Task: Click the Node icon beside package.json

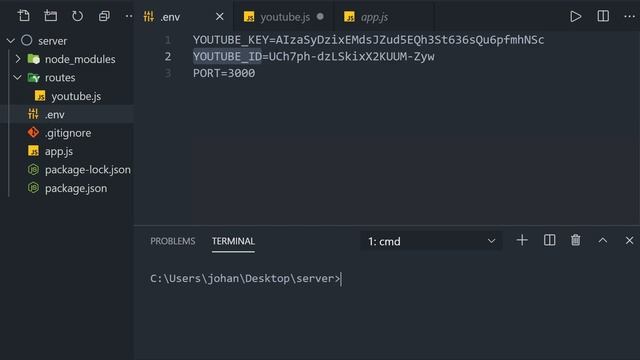Action: coord(33,188)
